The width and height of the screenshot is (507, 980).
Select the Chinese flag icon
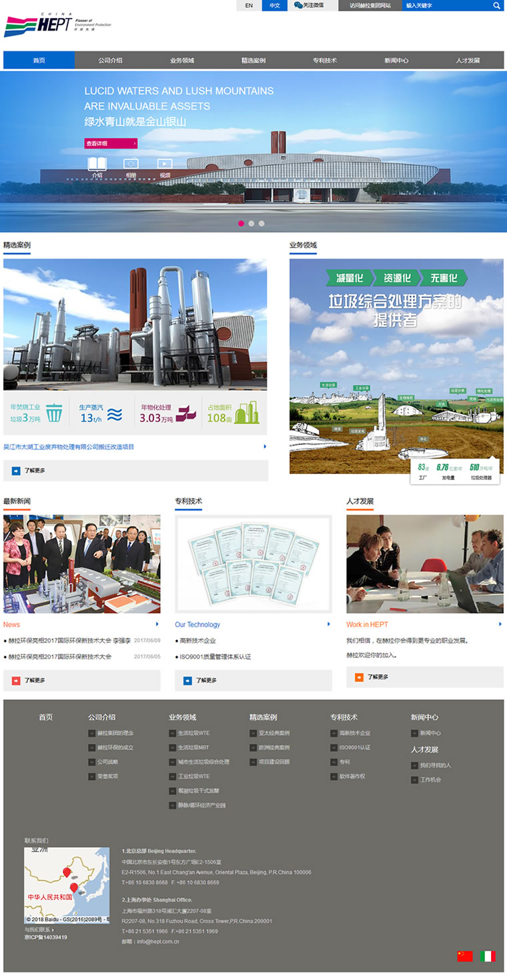(465, 956)
